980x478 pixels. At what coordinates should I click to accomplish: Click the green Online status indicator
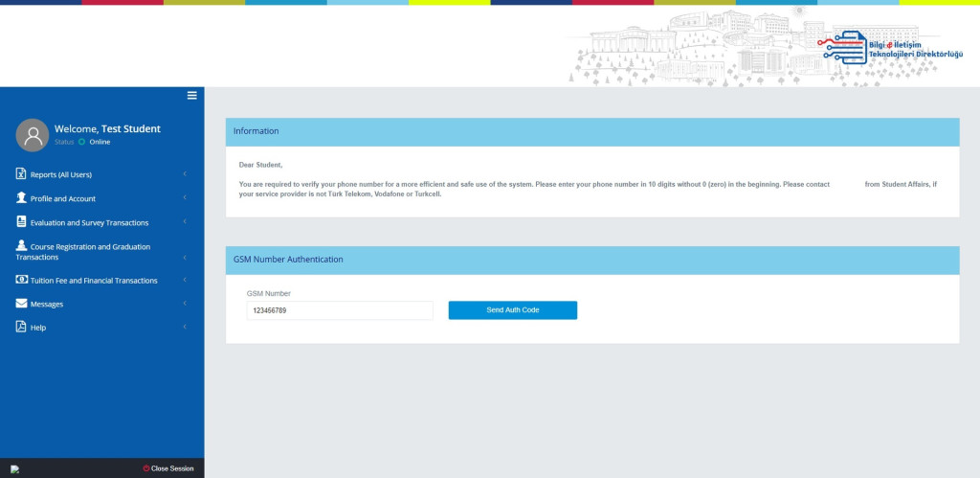pyautogui.click(x=82, y=142)
